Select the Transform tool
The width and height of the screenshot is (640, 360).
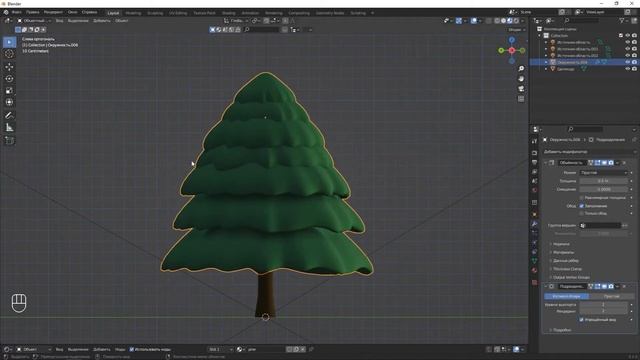click(x=9, y=102)
